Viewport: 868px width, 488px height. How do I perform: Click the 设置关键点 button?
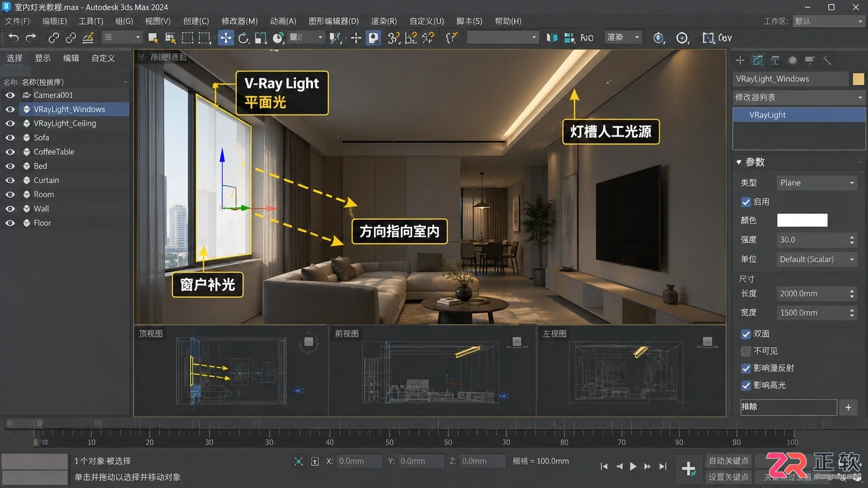pos(728,477)
